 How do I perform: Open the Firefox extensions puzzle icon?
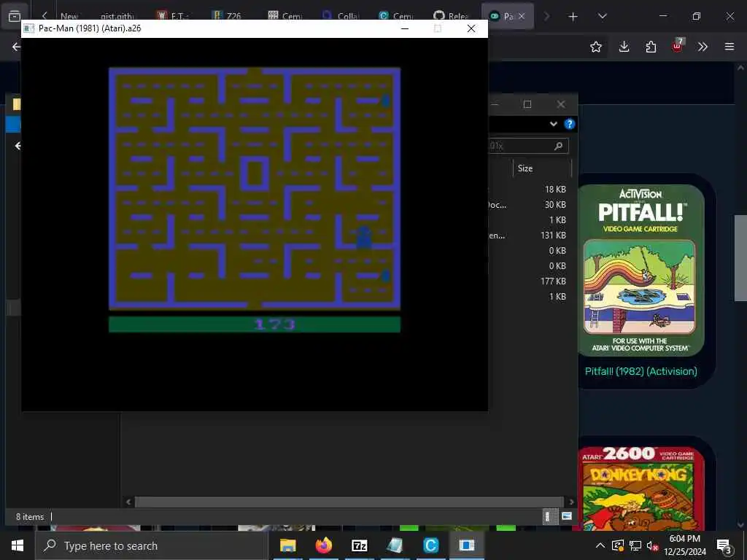(651, 47)
